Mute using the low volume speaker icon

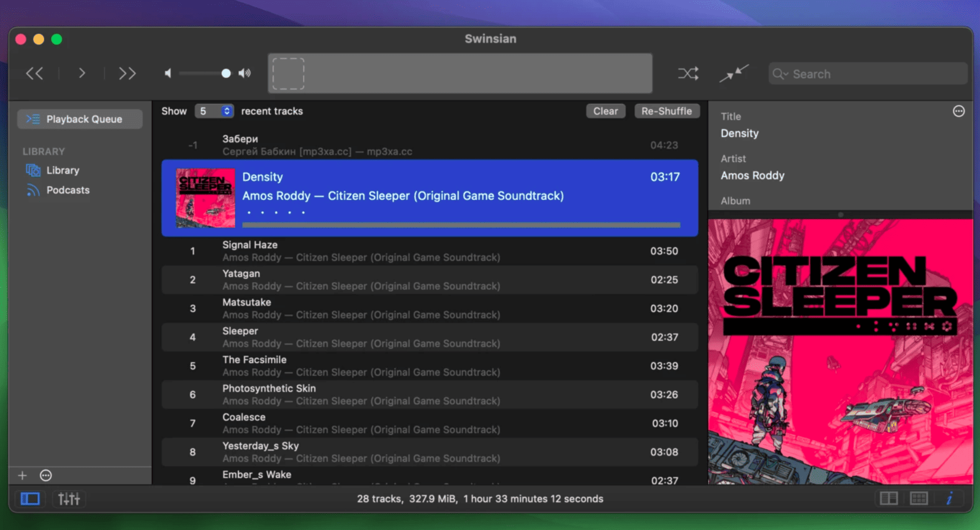tap(168, 74)
